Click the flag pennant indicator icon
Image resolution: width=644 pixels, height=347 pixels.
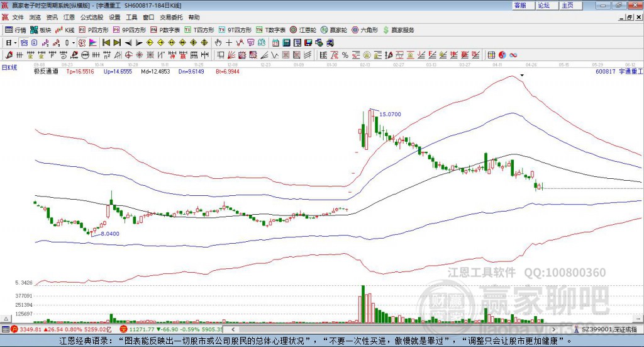[93, 43]
